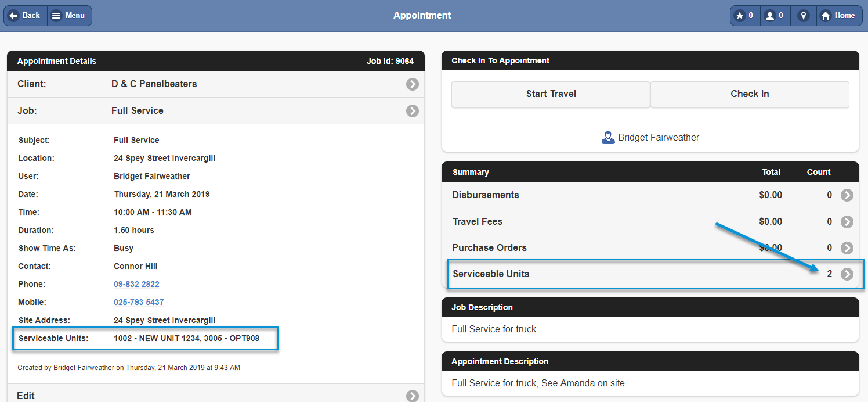
Task: Expand the Serviceable Units row chevron
Action: coord(847,274)
